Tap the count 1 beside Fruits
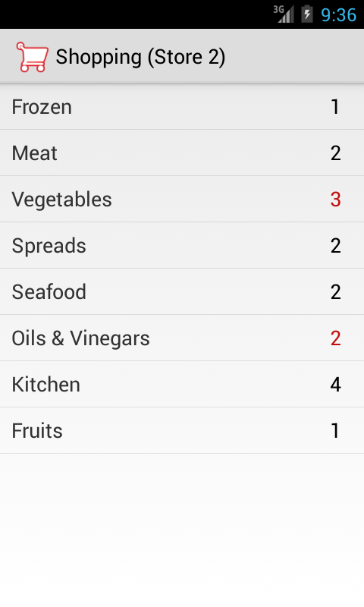The width and height of the screenshot is (364, 607). pyautogui.click(x=336, y=430)
